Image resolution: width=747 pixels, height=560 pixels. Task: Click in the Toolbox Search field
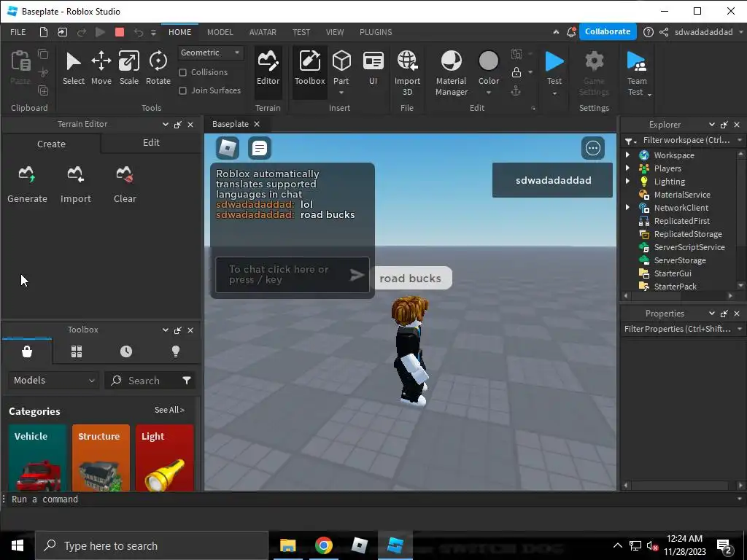[x=150, y=380]
